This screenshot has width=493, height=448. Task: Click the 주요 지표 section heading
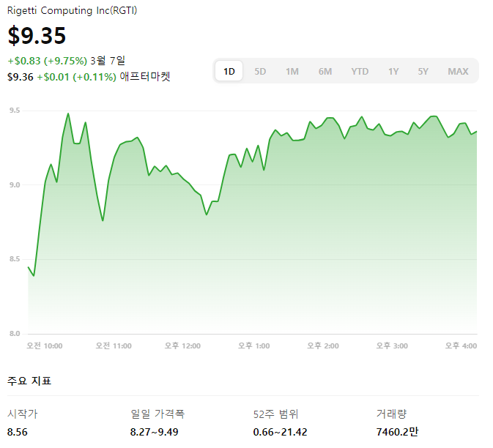pyautogui.click(x=29, y=381)
